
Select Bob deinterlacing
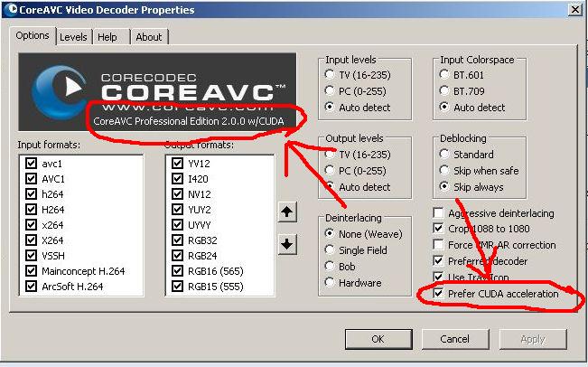tap(330, 266)
